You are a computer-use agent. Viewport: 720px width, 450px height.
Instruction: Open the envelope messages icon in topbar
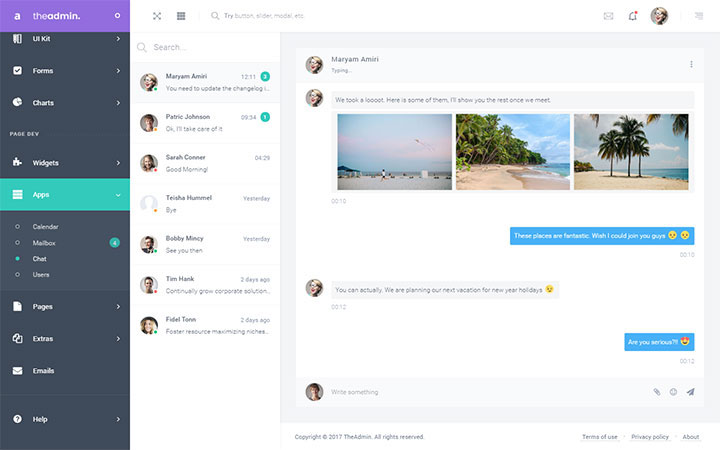[x=608, y=16]
